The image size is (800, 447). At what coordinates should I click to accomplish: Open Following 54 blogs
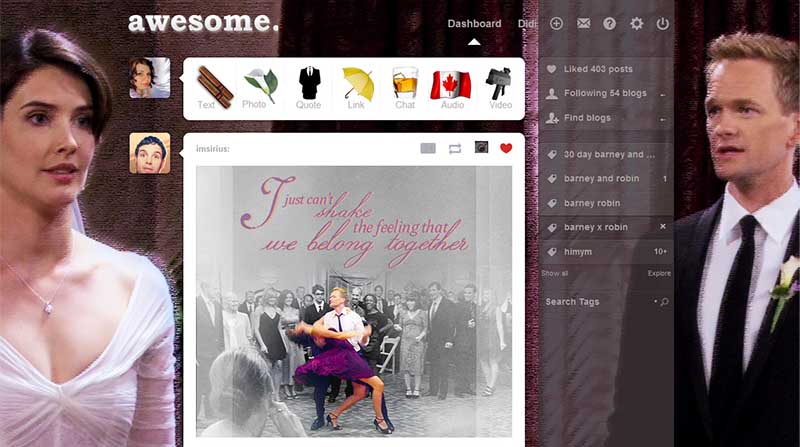pyautogui.click(x=607, y=93)
